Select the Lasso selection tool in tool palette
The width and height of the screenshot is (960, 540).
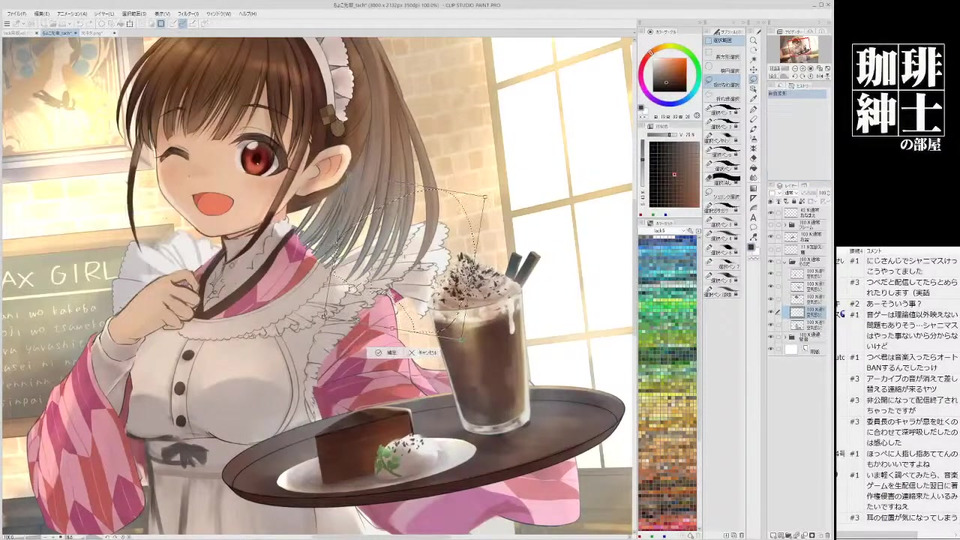[x=753, y=79]
